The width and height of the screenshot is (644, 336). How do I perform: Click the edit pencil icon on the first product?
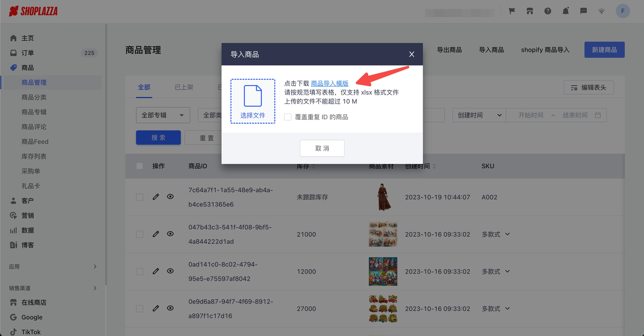point(155,196)
